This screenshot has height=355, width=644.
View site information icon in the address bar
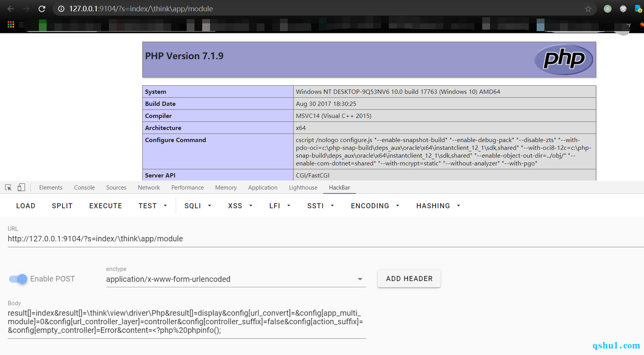coord(61,9)
